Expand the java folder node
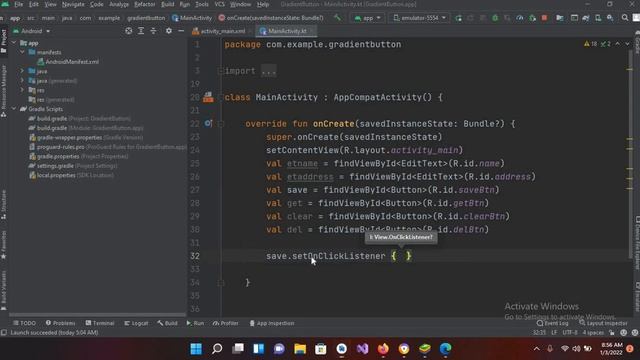This screenshot has width=640, height=360. [x=22, y=71]
